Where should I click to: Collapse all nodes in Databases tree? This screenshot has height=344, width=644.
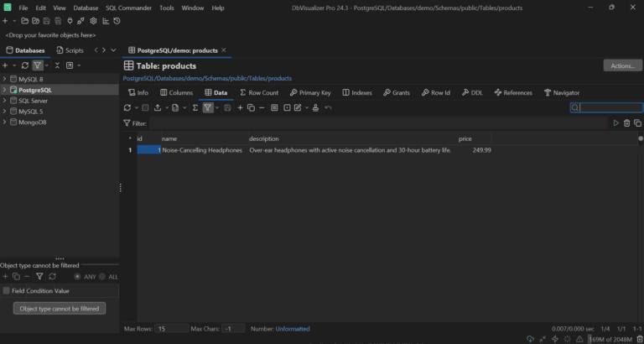coord(57,65)
